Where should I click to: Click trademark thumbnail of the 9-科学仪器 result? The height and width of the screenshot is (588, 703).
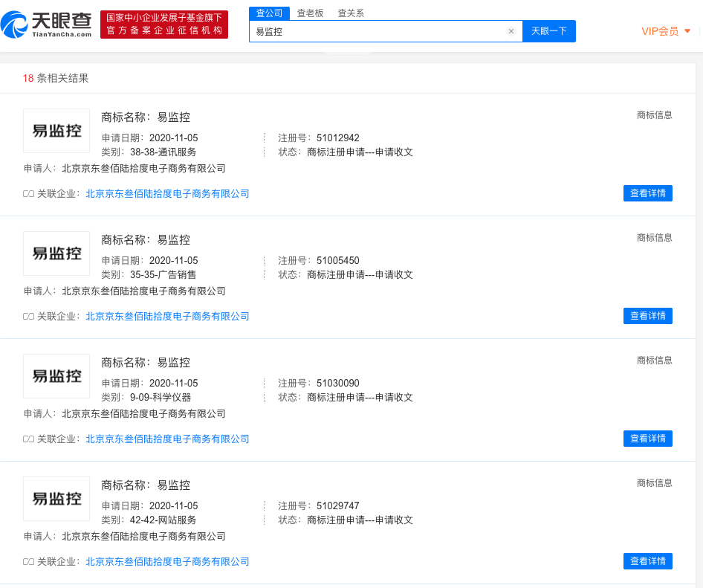coord(56,376)
